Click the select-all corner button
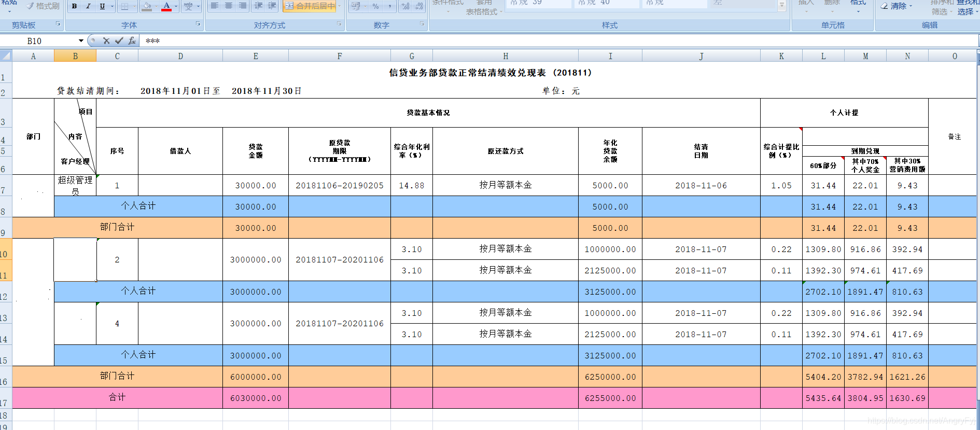This screenshot has height=430, width=980. (x=6, y=56)
